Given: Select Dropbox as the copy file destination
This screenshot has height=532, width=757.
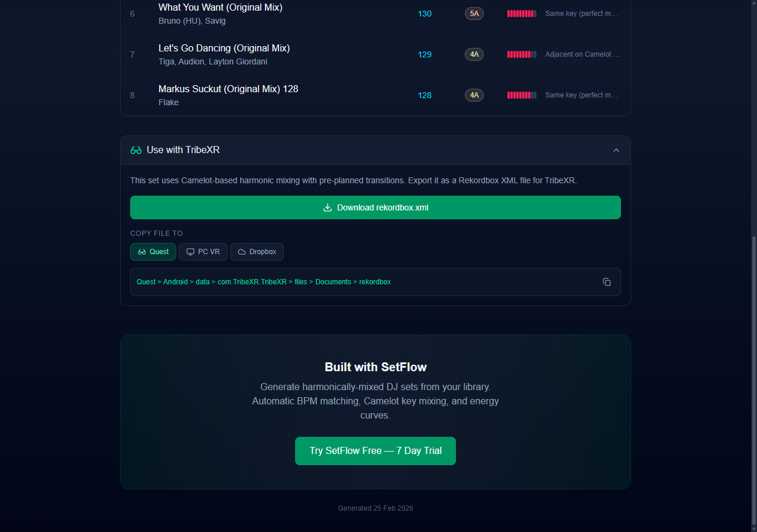Looking at the screenshot, I should [257, 252].
